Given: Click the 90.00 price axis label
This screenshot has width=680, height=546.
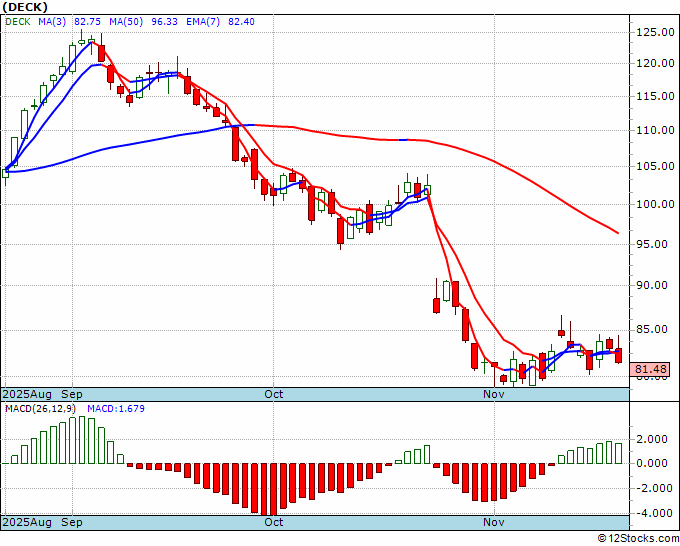Looking at the screenshot, I should pos(652,285).
